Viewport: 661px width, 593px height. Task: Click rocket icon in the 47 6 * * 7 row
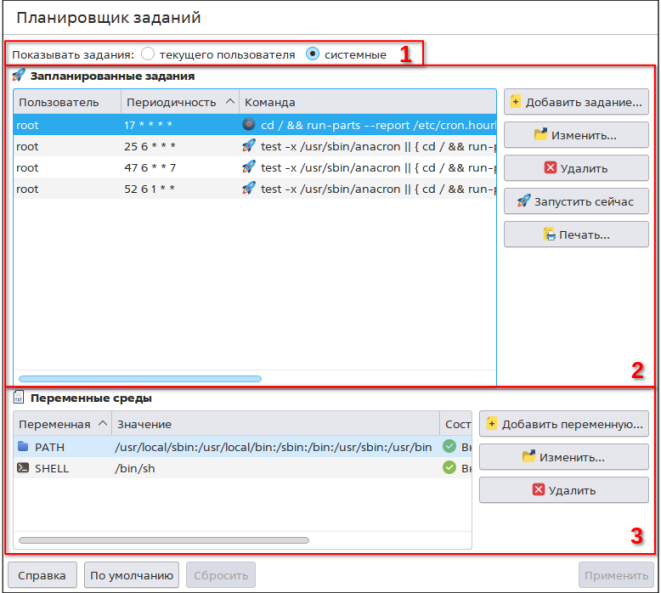[x=249, y=167]
